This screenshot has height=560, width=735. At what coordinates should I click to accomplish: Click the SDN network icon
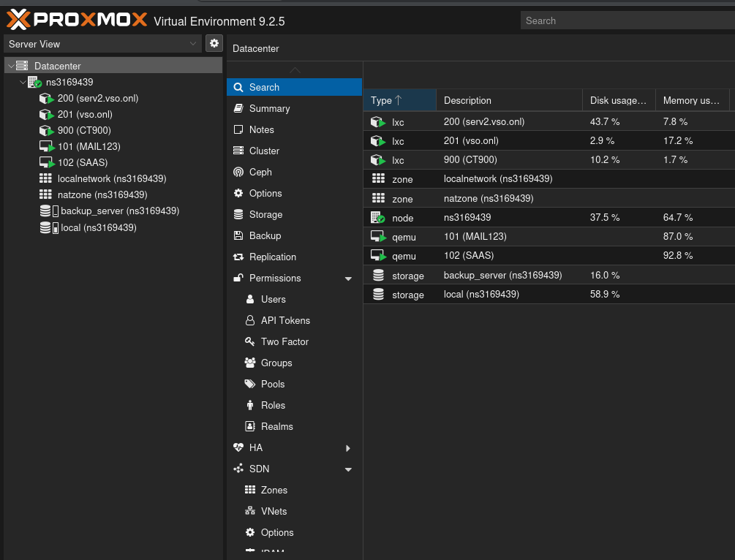pos(238,469)
